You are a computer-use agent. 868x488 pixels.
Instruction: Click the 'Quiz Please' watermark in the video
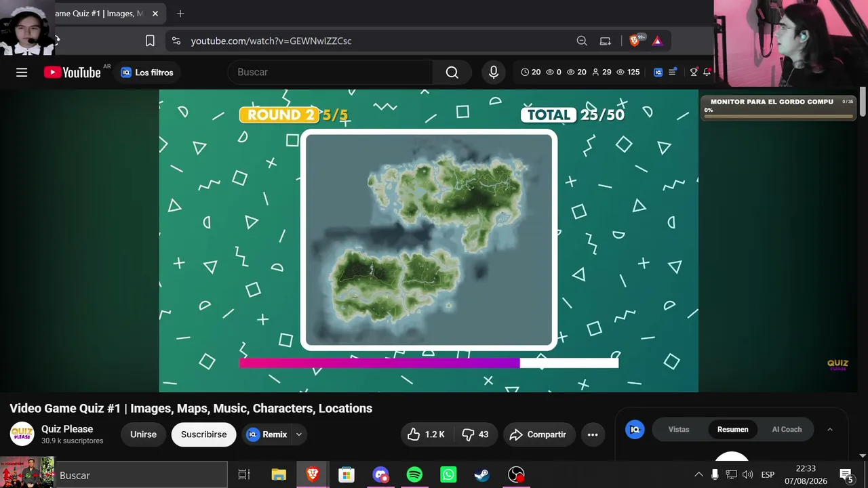coord(837,365)
